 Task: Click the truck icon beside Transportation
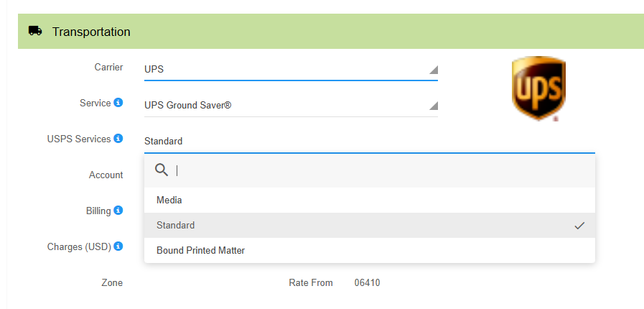[x=35, y=31]
